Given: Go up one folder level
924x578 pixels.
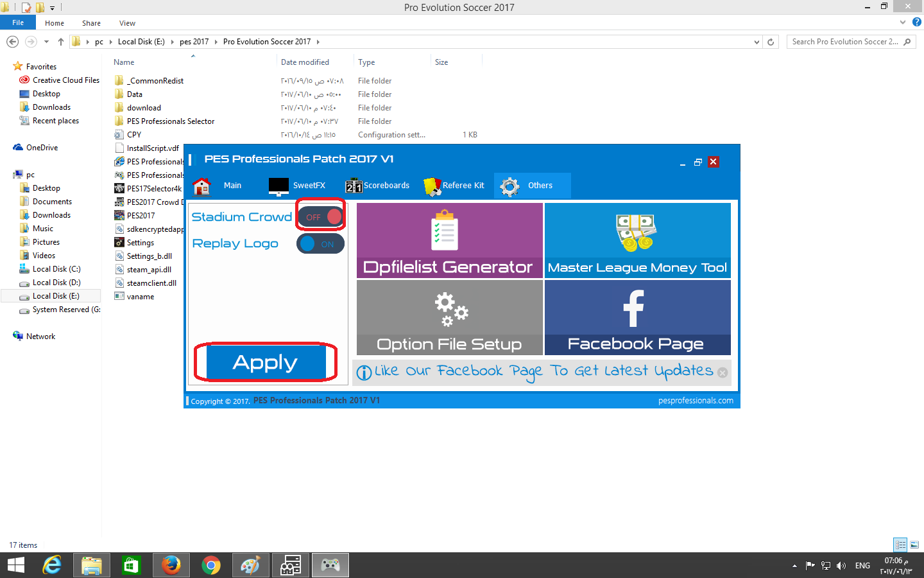Looking at the screenshot, I should [61, 42].
